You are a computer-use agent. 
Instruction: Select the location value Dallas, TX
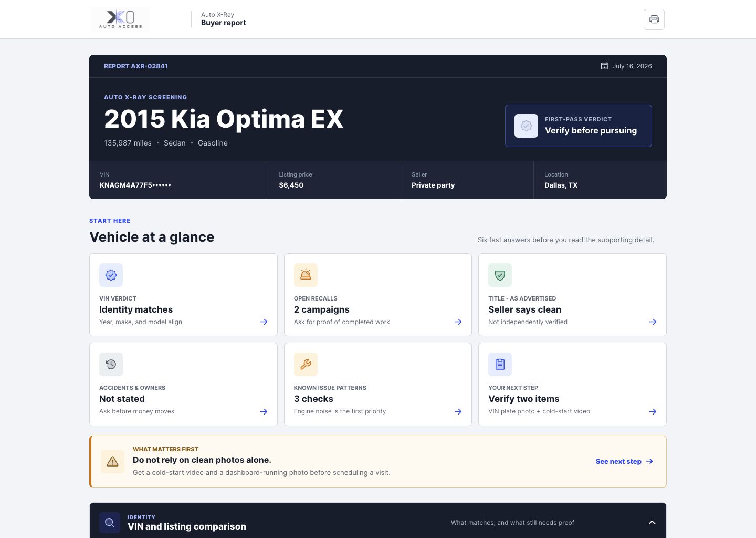[561, 185]
